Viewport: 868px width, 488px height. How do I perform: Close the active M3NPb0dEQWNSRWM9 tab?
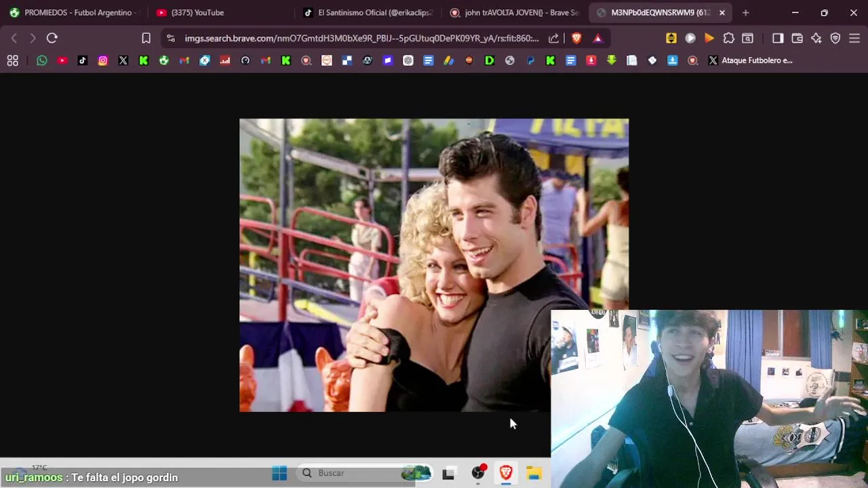pos(722,13)
